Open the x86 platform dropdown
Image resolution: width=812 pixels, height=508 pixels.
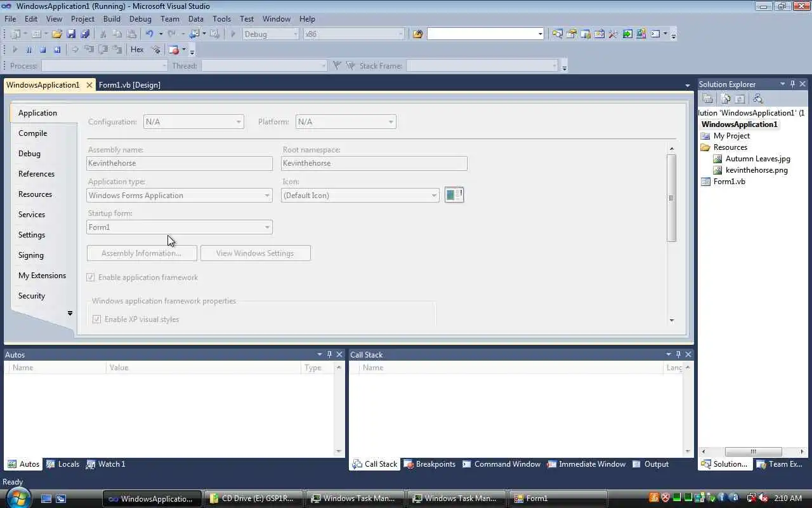(x=353, y=34)
